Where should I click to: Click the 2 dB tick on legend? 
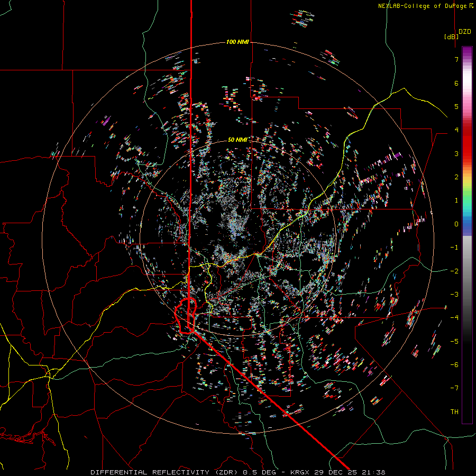click(x=456, y=177)
